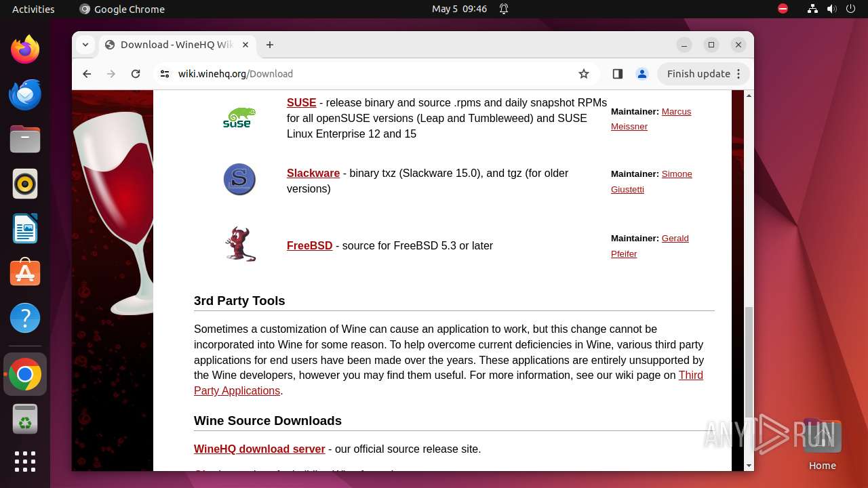
Task: Open Chrome side panel icon
Action: (617, 74)
